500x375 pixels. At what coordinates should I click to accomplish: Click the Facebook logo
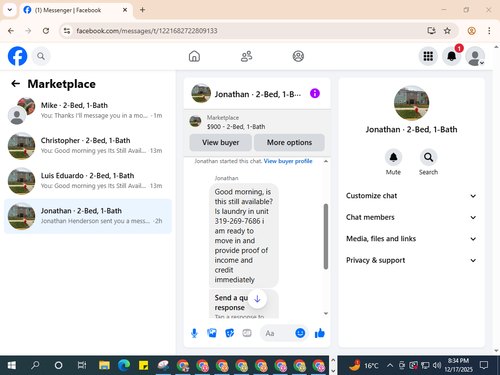pos(17,56)
